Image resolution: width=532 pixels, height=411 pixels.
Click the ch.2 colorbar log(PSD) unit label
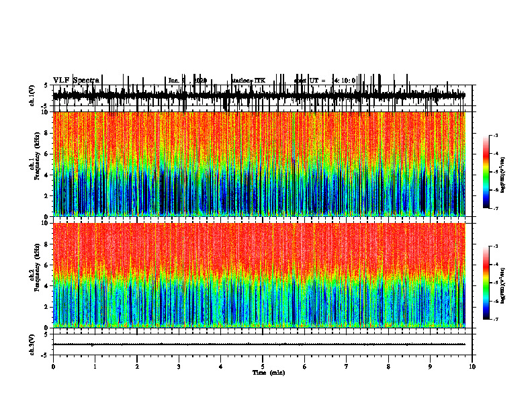pos(502,286)
